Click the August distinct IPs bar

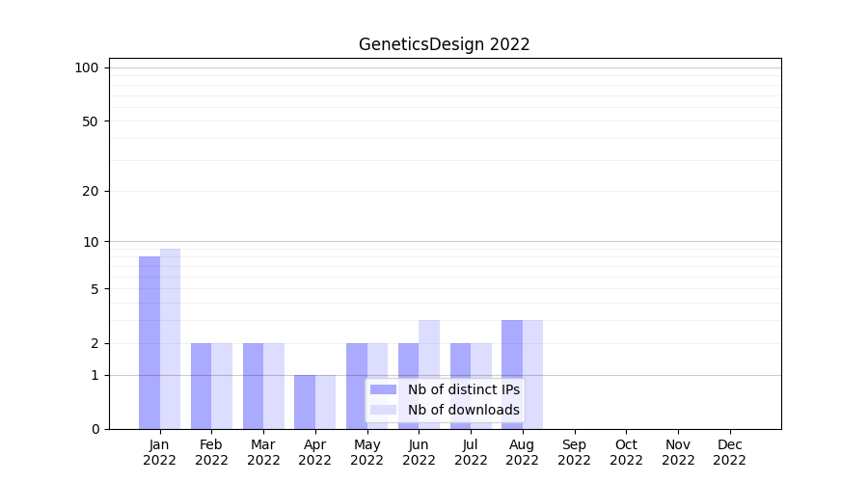click(x=512, y=374)
